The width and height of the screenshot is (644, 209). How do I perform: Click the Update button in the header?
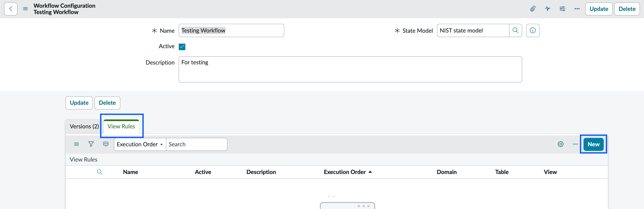tap(599, 9)
